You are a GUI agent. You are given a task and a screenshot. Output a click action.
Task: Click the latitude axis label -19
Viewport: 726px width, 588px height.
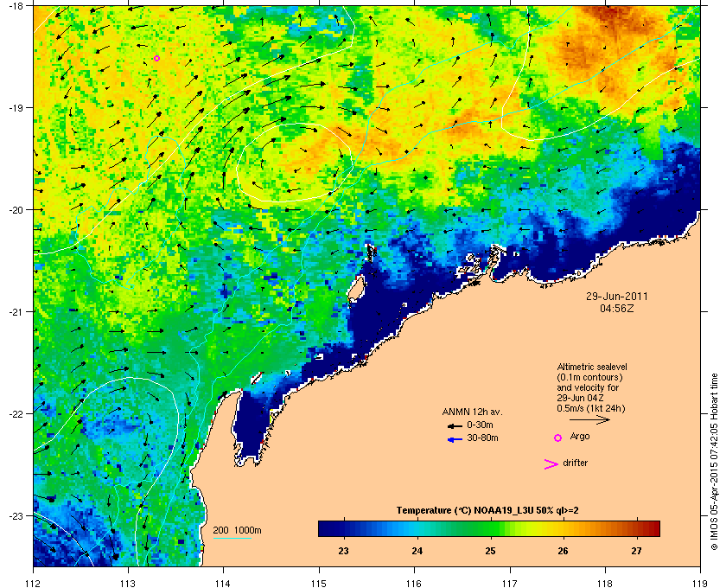[x=16, y=108]
